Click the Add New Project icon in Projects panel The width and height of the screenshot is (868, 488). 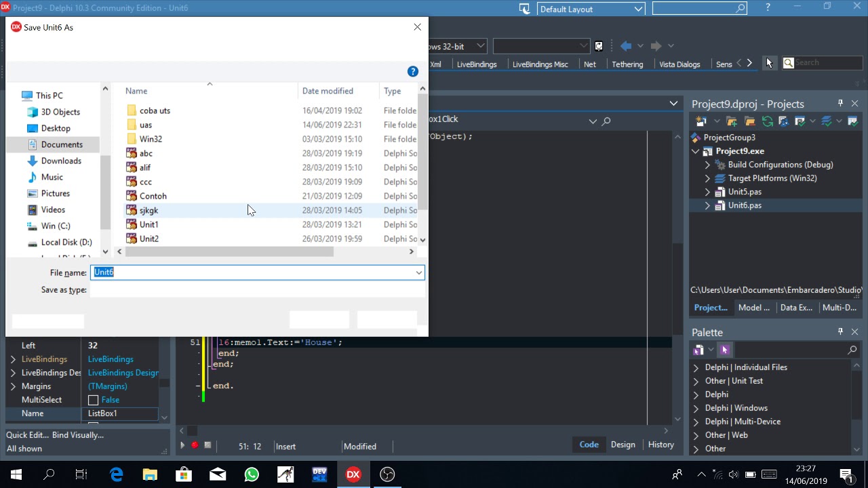coord(701,121)
